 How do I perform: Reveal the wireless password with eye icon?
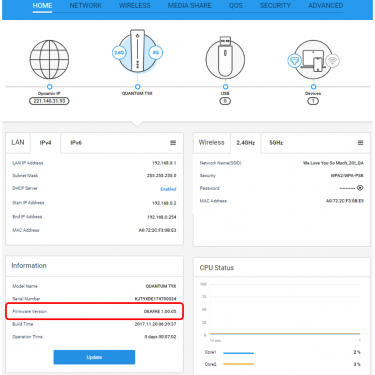click(360, 188)
